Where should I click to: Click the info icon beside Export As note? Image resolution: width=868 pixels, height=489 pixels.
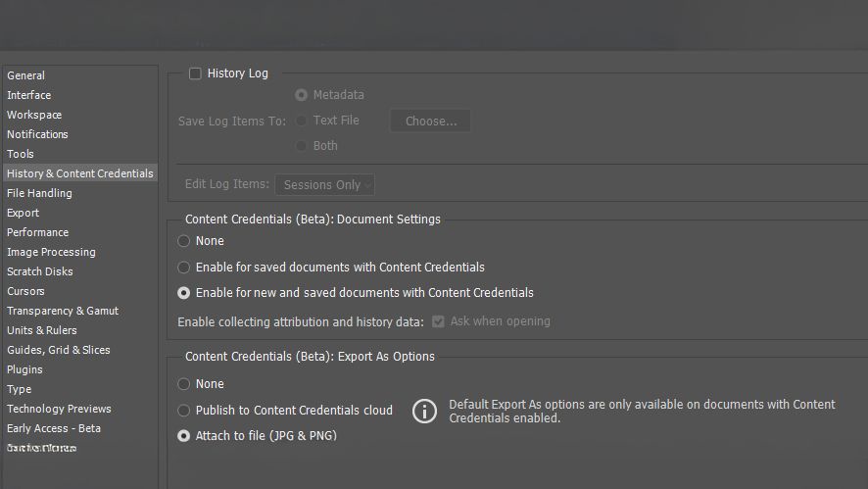point(424,411)
